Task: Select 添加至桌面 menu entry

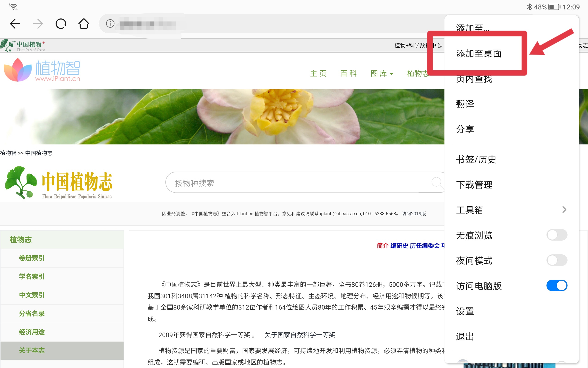Action: (x=479, y=54)
